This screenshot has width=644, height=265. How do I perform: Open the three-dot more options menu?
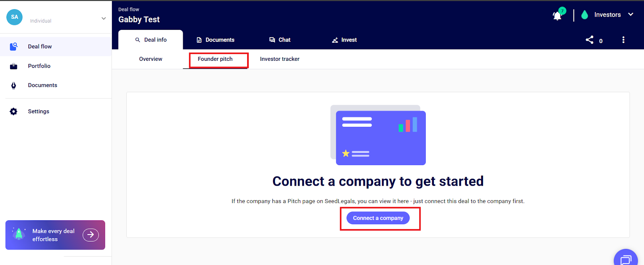(623, 40)
